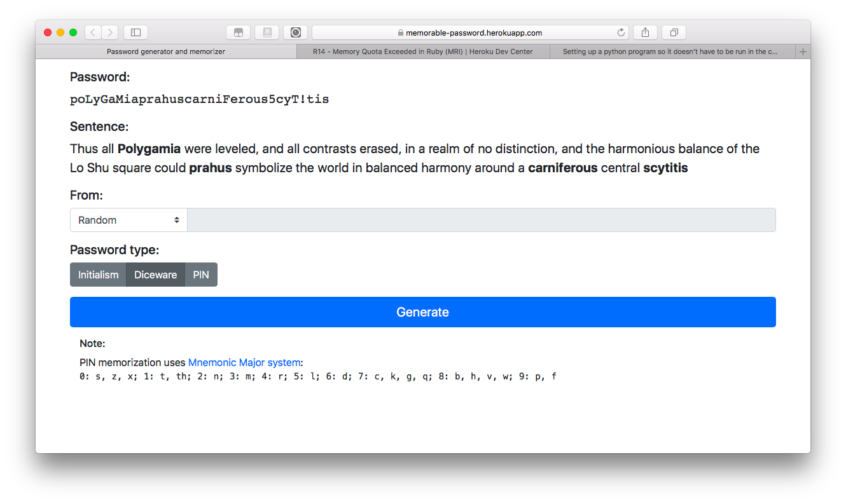The image size is (846, 504).
Task: Select the Initialism password type
Action: 99,275
